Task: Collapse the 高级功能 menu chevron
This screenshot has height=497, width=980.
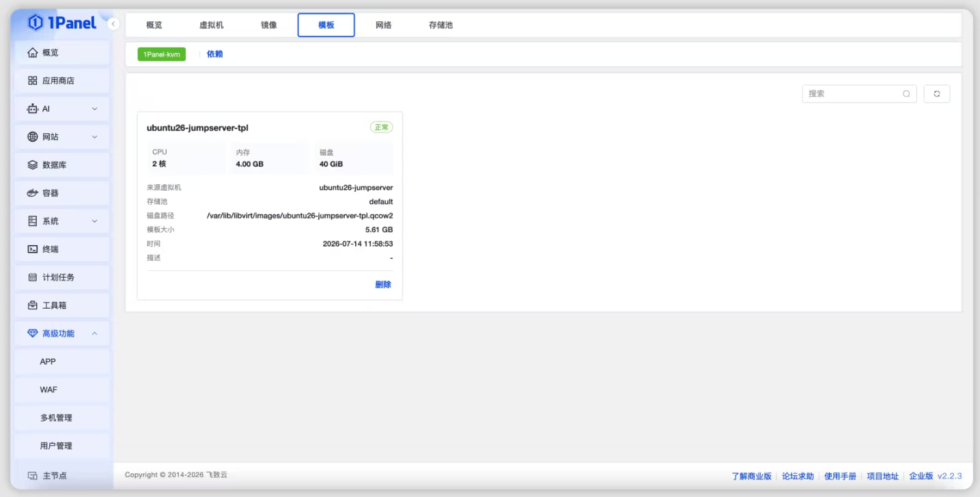Action: click(94, 333)
